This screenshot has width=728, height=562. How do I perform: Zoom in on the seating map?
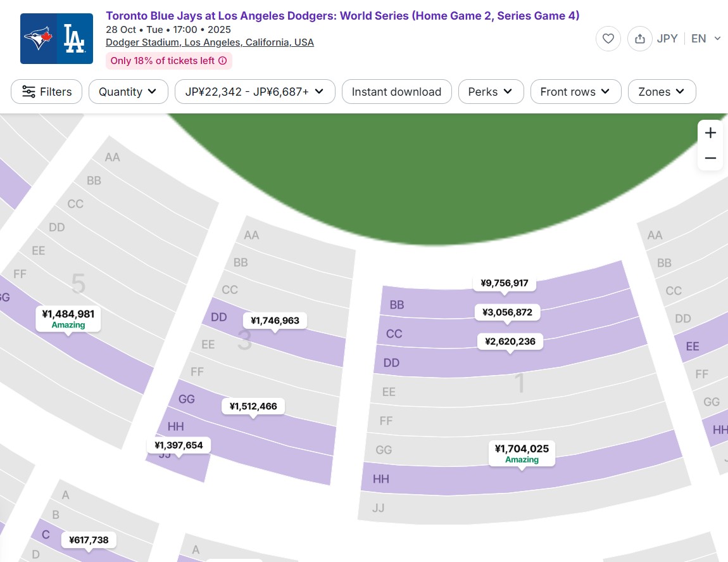click(x=710, y=133)
